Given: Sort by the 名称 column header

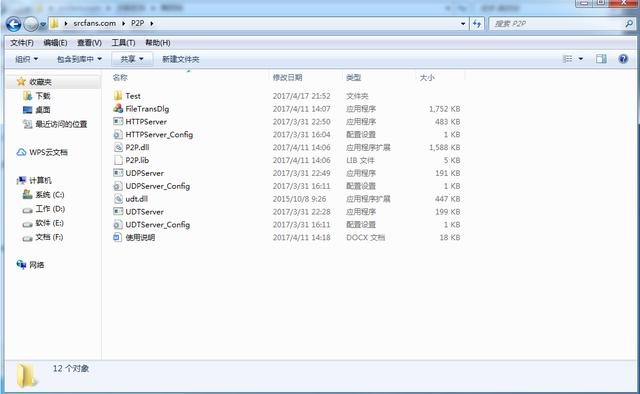Looking at the screenshot, I should [120, 77].
